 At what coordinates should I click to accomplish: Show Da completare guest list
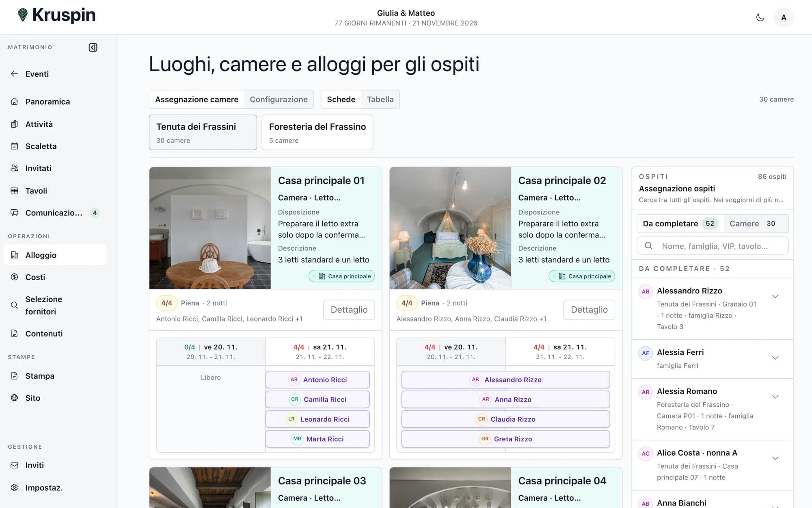click(680, 224)
